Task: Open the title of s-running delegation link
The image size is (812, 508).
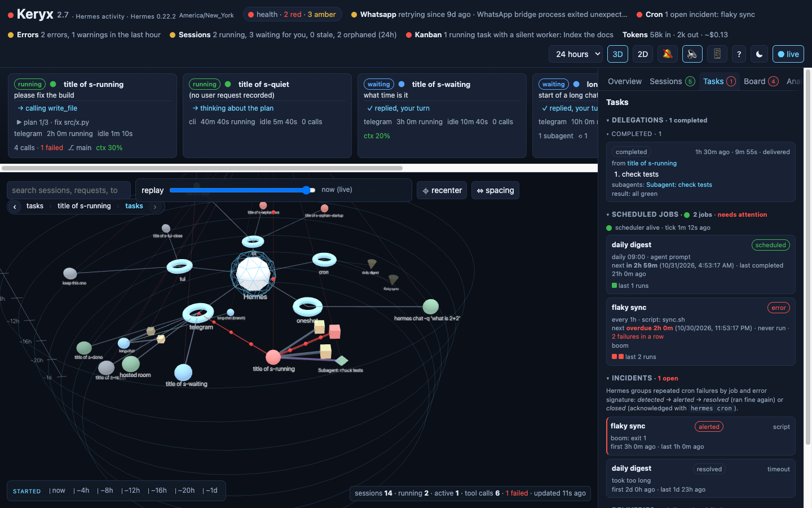Action: (x=652, y=163)
